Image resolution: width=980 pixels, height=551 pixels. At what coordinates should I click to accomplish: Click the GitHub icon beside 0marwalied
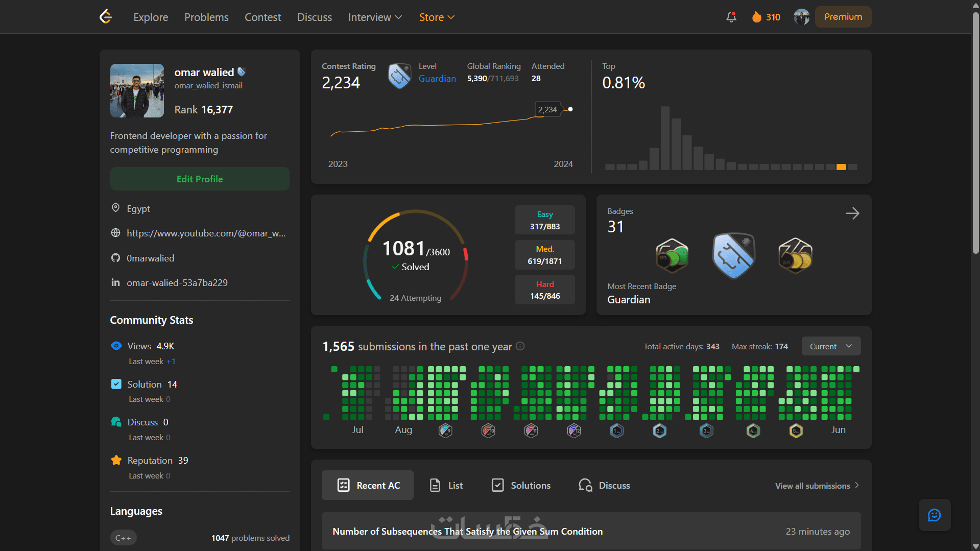pos(116,258)
